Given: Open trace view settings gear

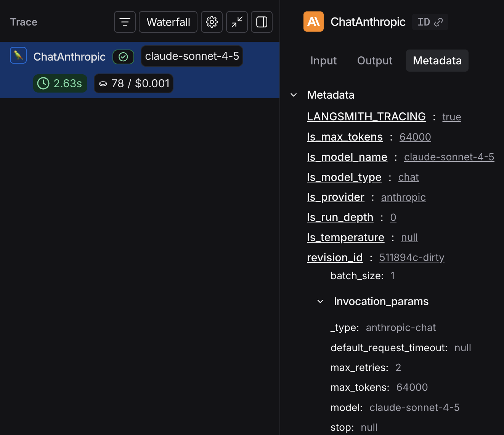Looking at the screenshot, I should (212, 22).
